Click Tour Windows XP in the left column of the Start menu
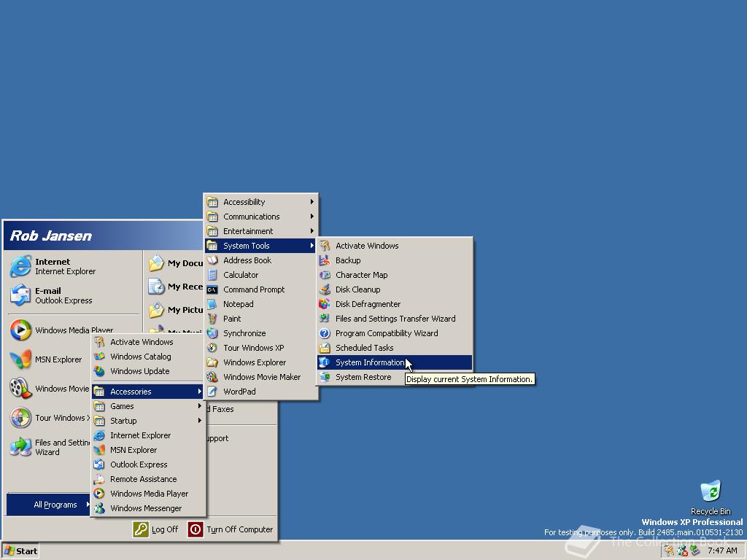Image resolution: width=747 pixels, height=560 pixels. click(x=50, y=418)
